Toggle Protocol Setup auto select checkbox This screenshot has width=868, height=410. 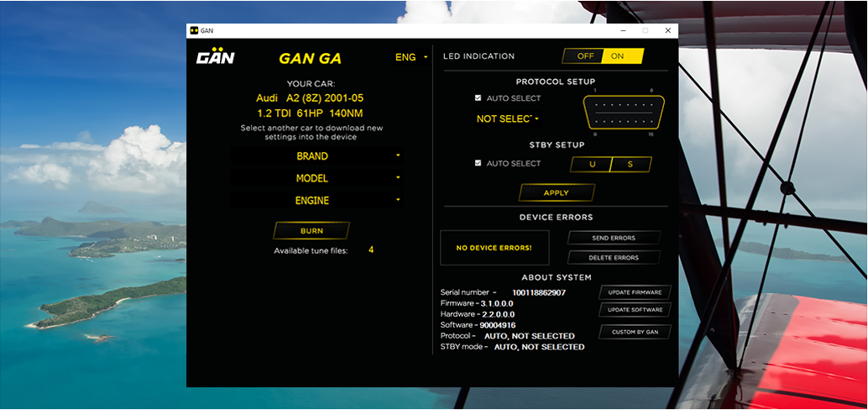(x=478, y=98)
